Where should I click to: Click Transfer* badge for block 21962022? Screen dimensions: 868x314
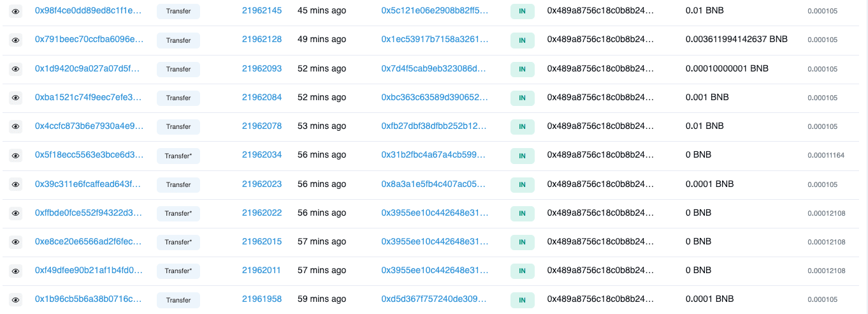coord(178,213)
